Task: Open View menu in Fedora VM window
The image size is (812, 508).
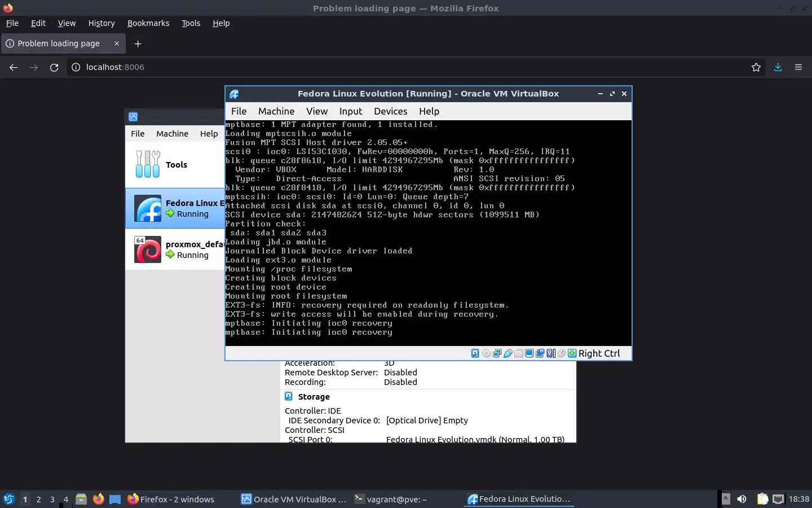Action: (317, 111)
